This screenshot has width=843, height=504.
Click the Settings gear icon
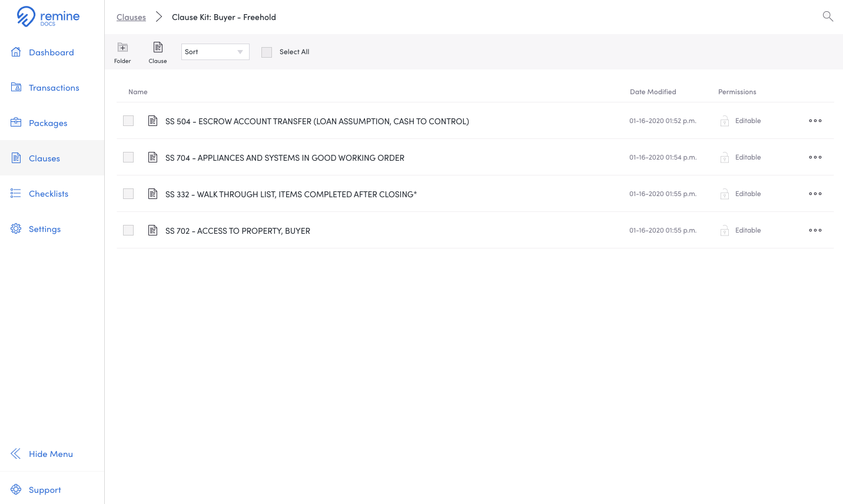click(16, 228)
